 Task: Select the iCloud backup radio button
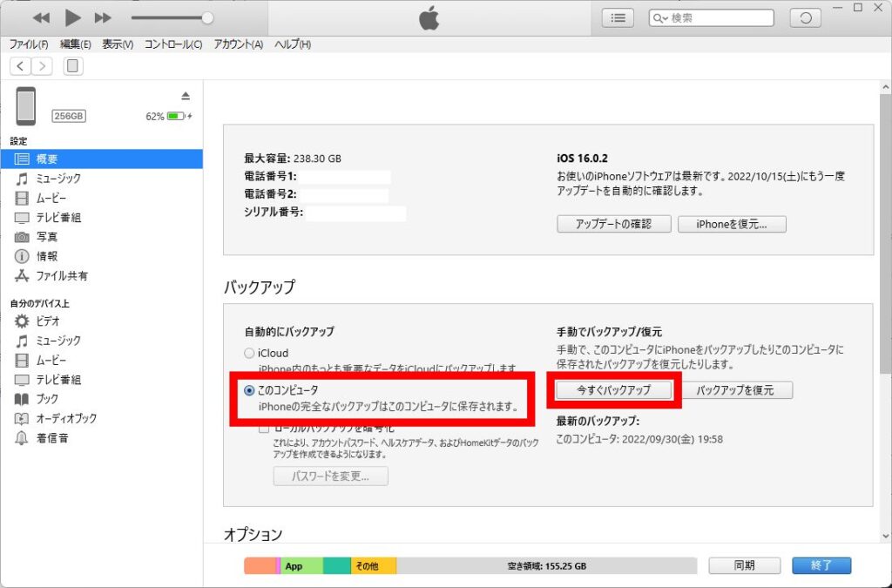(x=250, y=354)
